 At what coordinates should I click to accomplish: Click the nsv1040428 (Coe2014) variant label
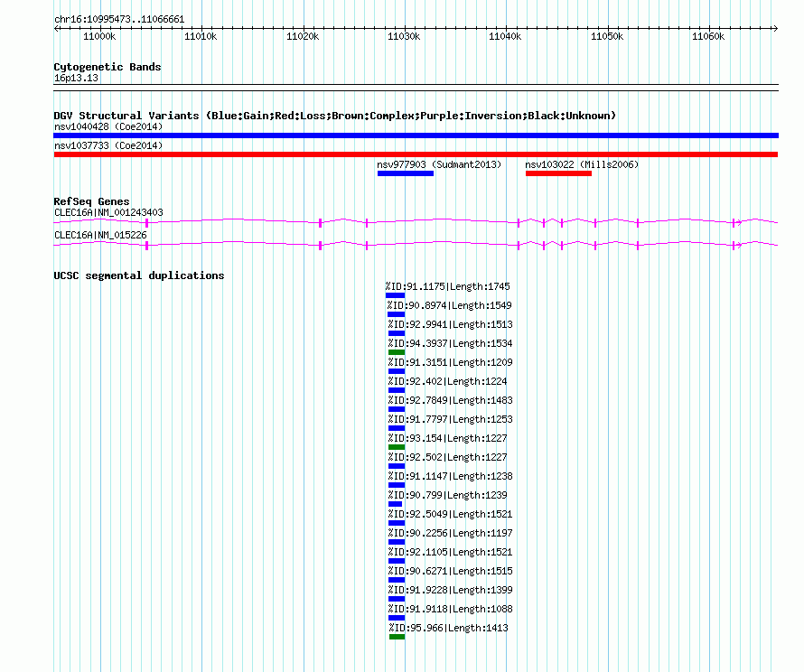(108, 126)
